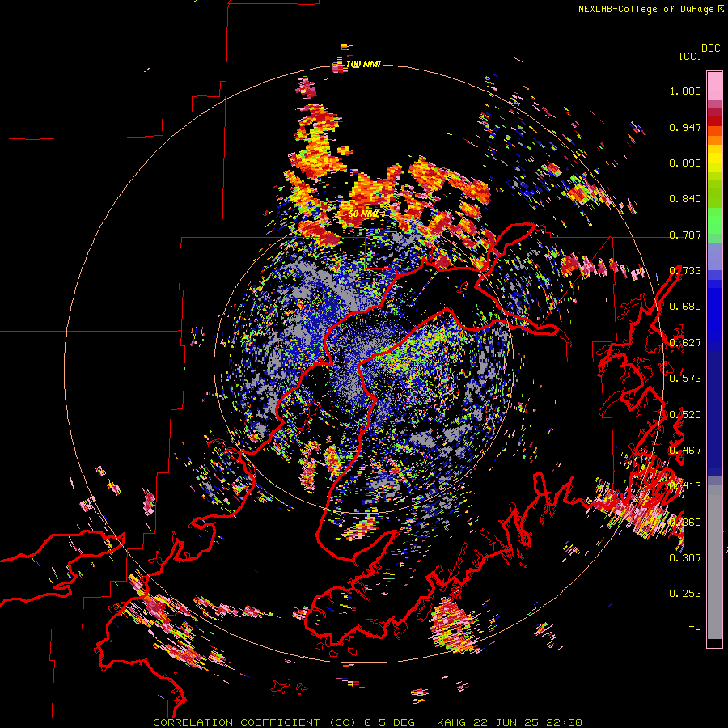
Task: Click the 100 NMI range ring label
Action: [363, 64]
